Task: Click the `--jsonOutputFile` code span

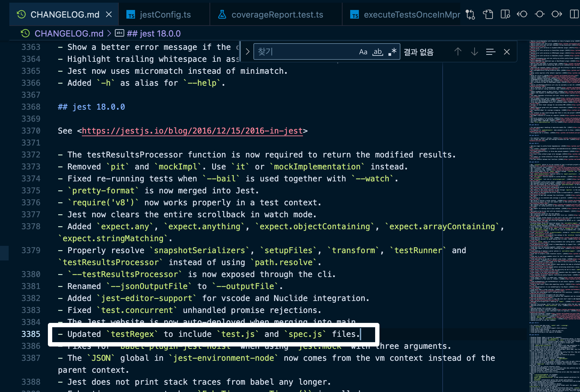Action: pyautogui.click(x=149, y=286)
